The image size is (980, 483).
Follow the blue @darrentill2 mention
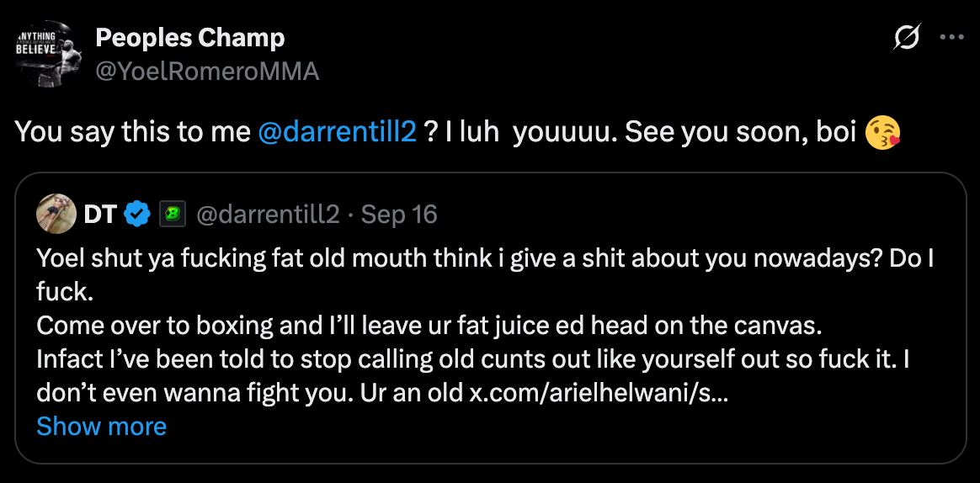[x=338, y=131]
